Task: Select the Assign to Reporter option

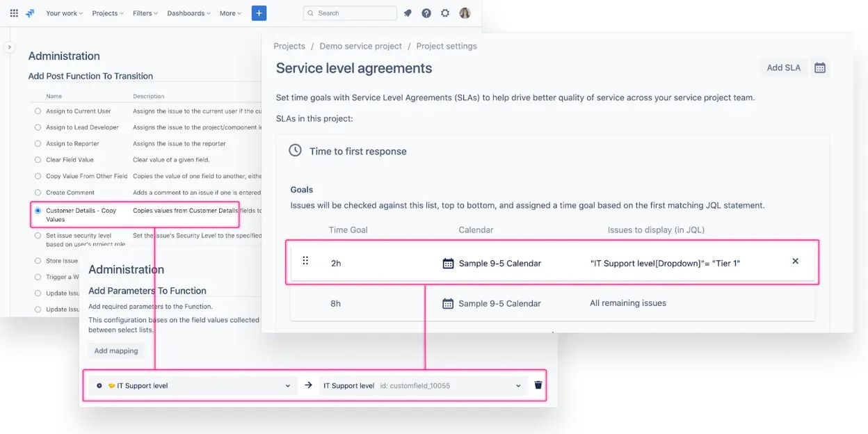Action: (x=37, y=143)
